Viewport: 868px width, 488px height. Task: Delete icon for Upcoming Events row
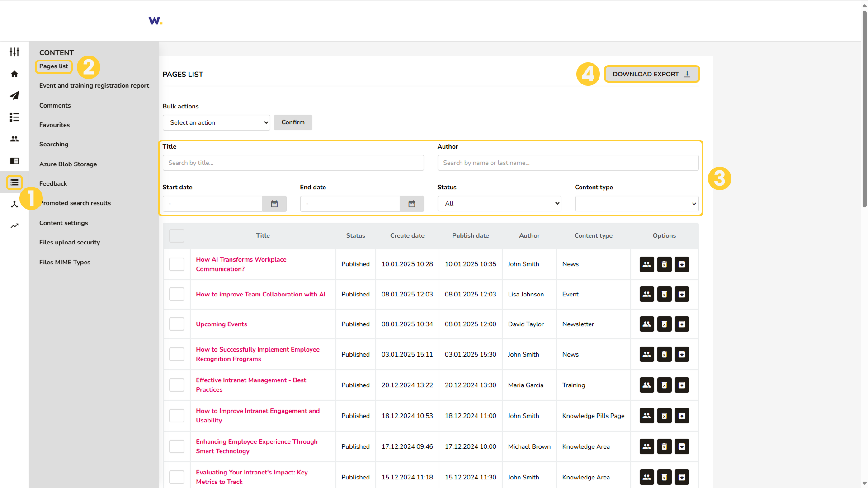pos(664,324)
